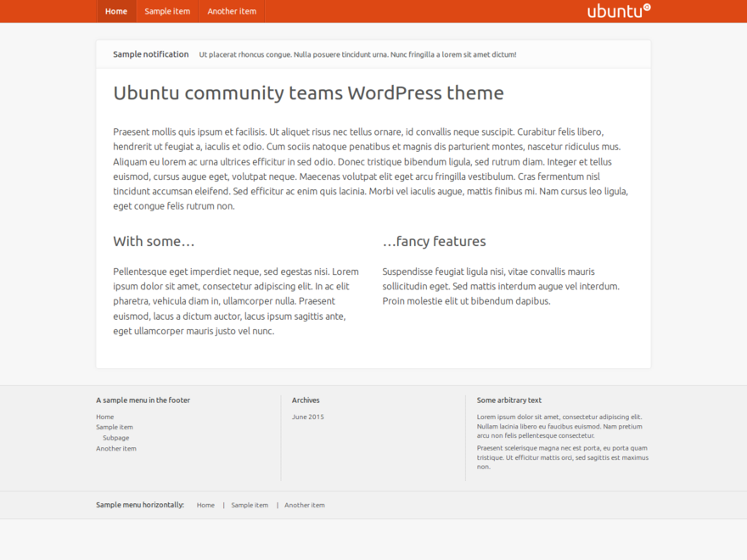Click paragraph starting 'Praesent mollis quis ipsum'
Viewport: 747px width, 560px height.
coord(371,169)
